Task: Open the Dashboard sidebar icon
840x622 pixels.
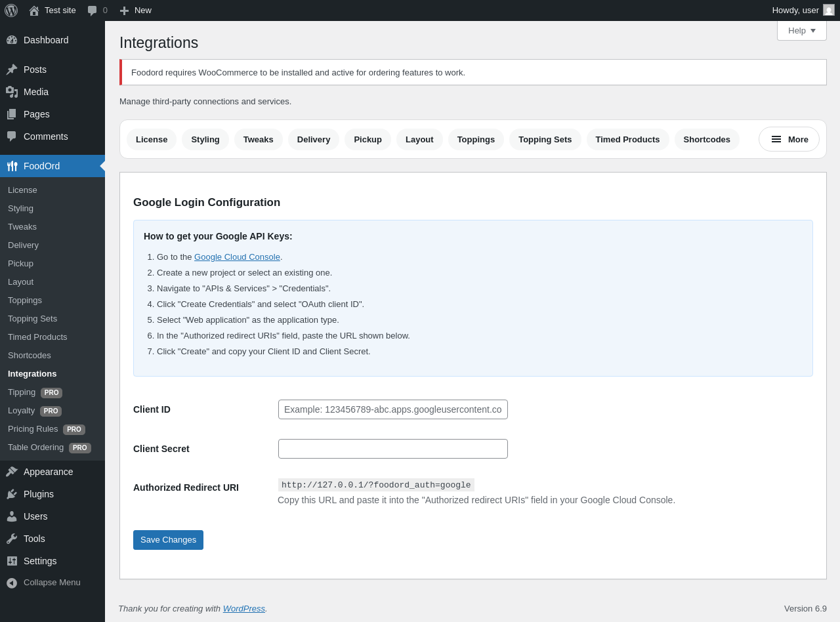Action: [12, 40]
